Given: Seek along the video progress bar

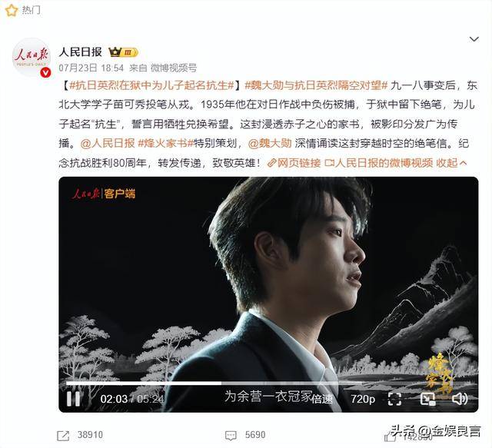Looking at the screenshot, I should [214, 383].
